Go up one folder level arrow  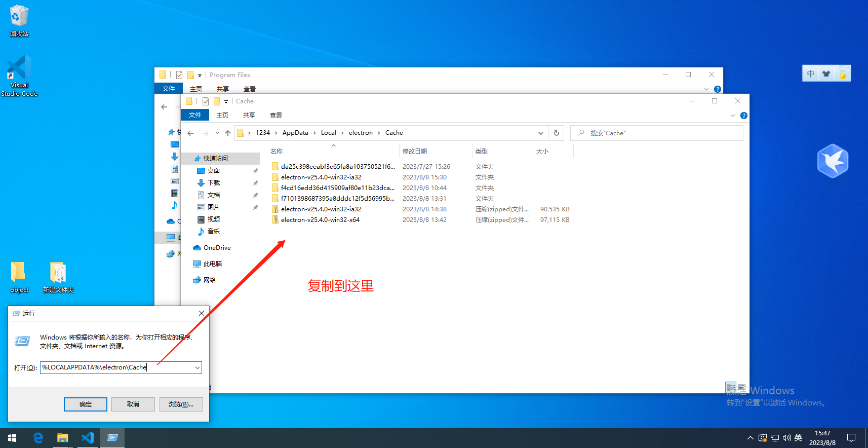228,133
